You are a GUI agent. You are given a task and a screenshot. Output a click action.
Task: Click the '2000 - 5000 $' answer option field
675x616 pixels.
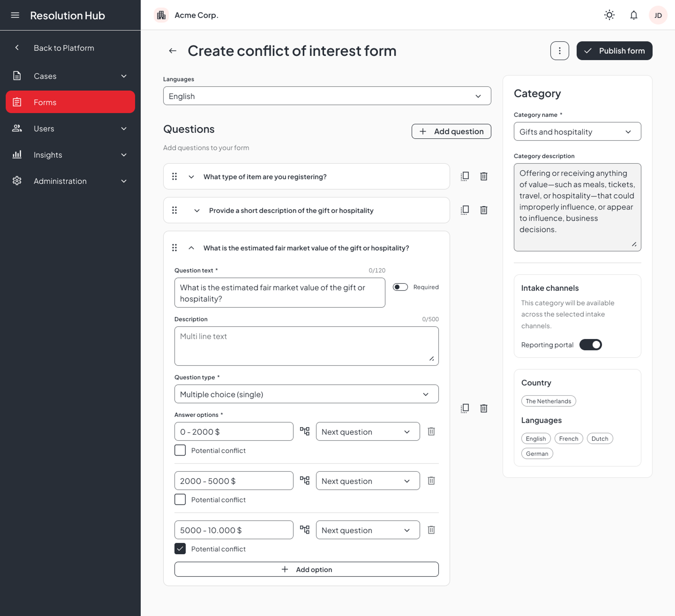(x=234, y=481)
